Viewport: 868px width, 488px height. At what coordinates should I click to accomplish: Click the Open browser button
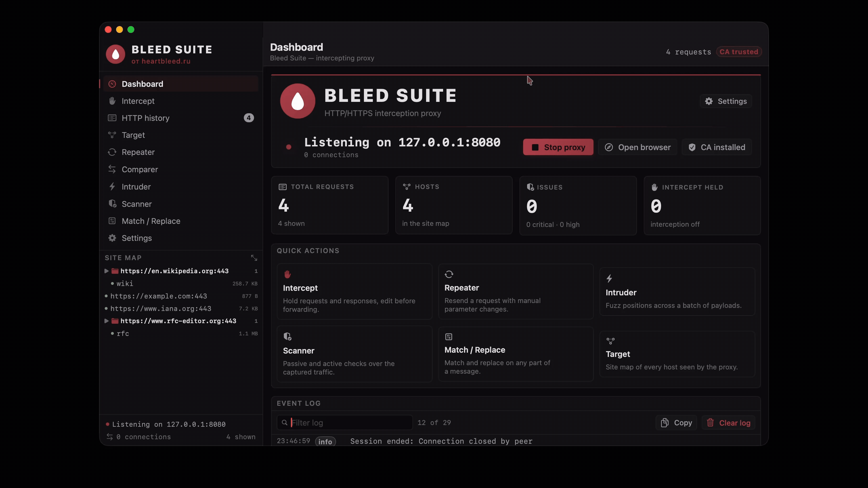(x=638, y=147)
